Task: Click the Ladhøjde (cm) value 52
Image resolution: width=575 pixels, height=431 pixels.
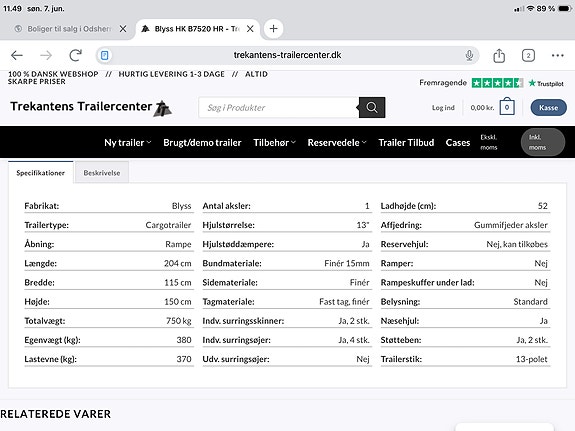Action: 543,206
